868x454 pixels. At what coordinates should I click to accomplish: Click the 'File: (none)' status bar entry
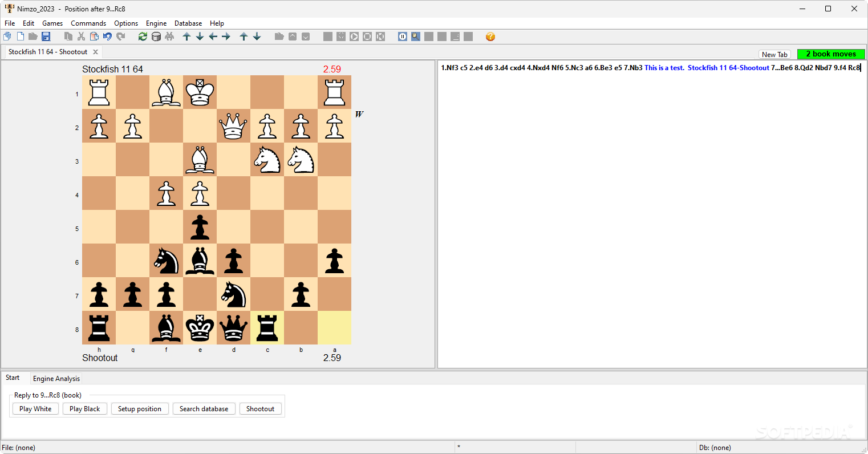(19, 448)
